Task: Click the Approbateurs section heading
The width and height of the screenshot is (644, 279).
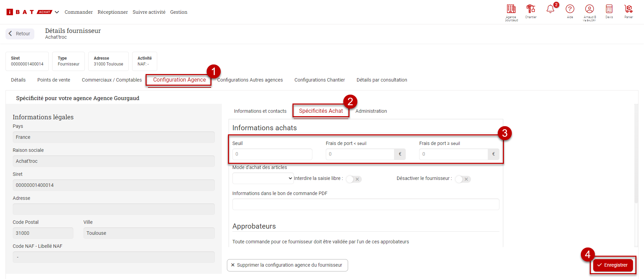Action: click(x=254, y=226)
